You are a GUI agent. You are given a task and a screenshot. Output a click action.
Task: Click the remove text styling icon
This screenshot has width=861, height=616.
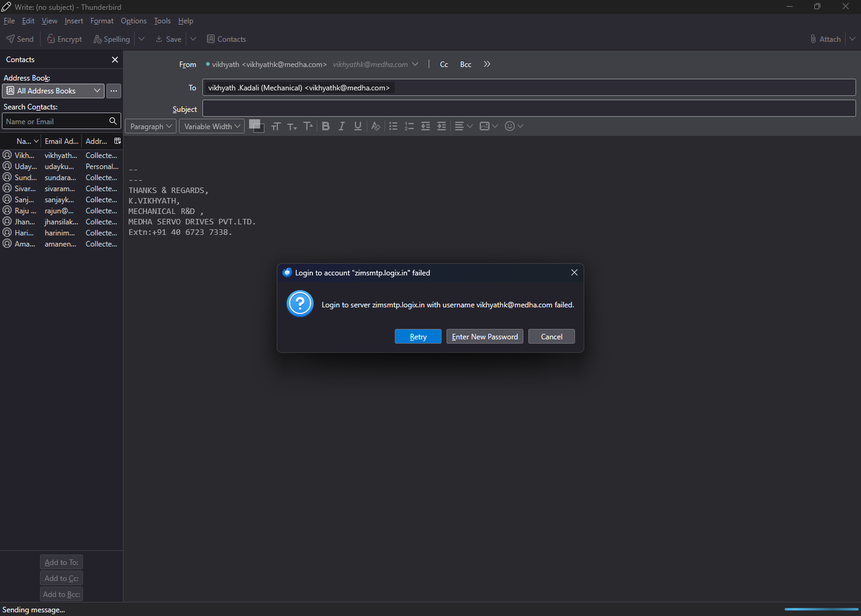tap(376, 126)
